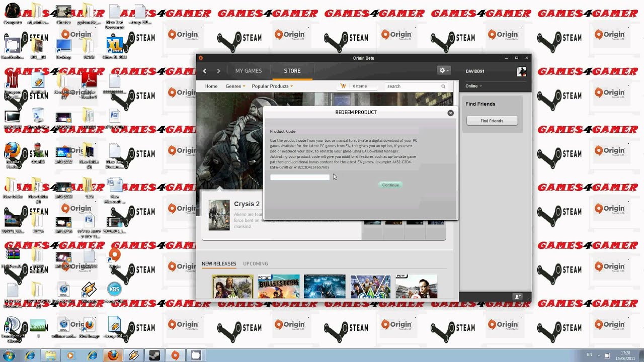This screenshot has height=362, width=644.
Task: Click add friend icon at bottom right
Action: 518,297
